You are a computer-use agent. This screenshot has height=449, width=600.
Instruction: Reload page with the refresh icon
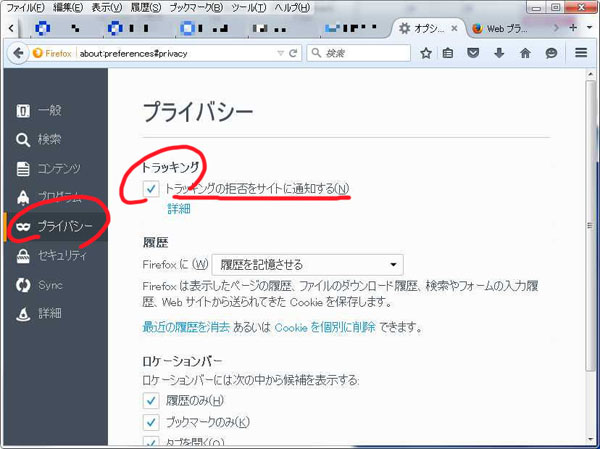coord(293,53)
